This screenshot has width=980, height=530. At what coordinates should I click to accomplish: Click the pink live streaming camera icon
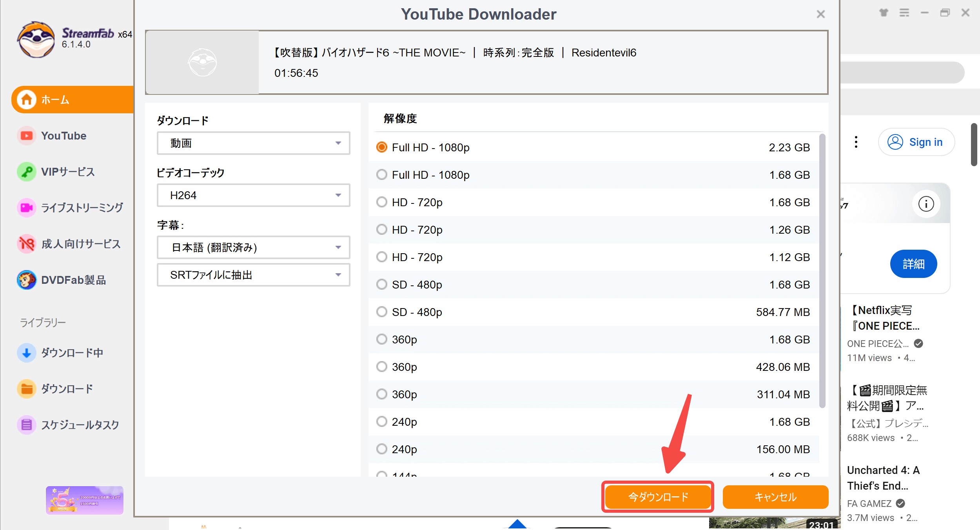26,208
